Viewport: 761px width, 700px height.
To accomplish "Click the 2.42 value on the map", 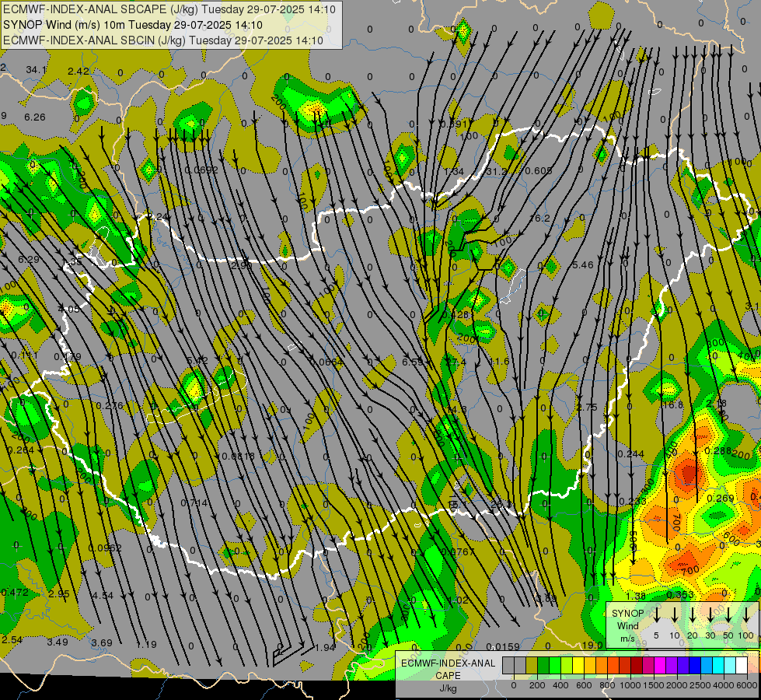I will click(x=79, y=72).
